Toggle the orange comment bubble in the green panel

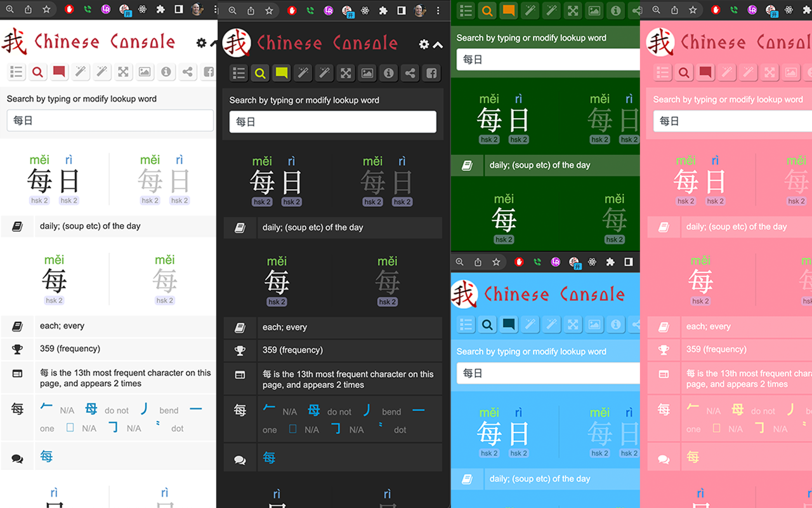(x=509, y=11)
